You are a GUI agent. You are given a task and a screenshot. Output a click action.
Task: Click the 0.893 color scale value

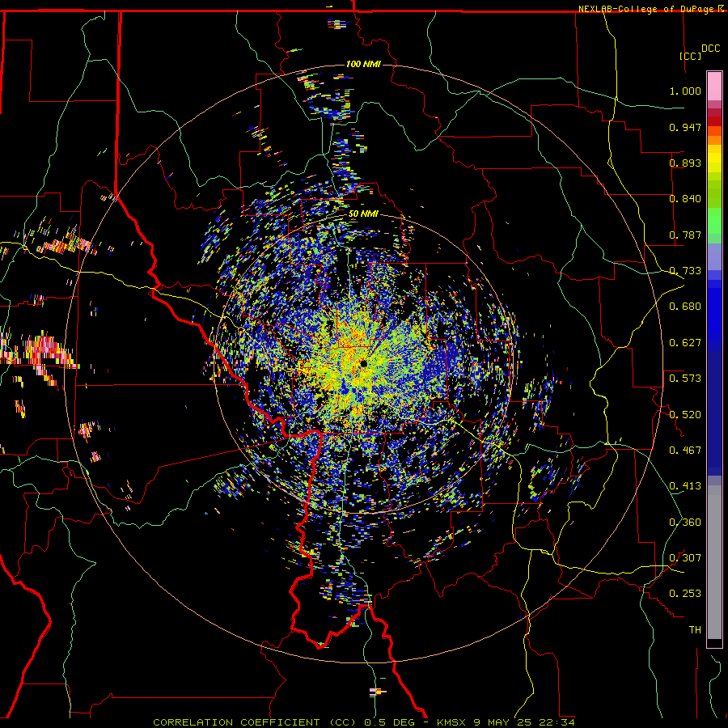[685, 163]
